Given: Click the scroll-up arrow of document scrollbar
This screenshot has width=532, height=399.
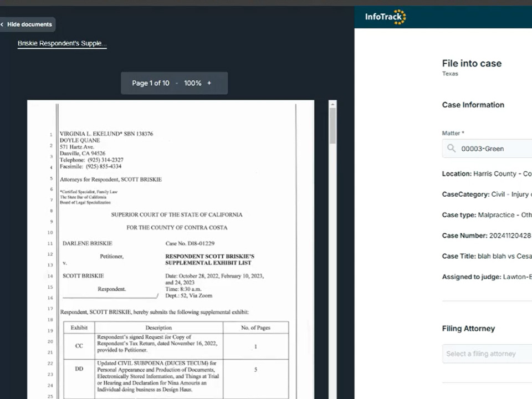Looking at the screenshot, I should click(x=332, y=104).
